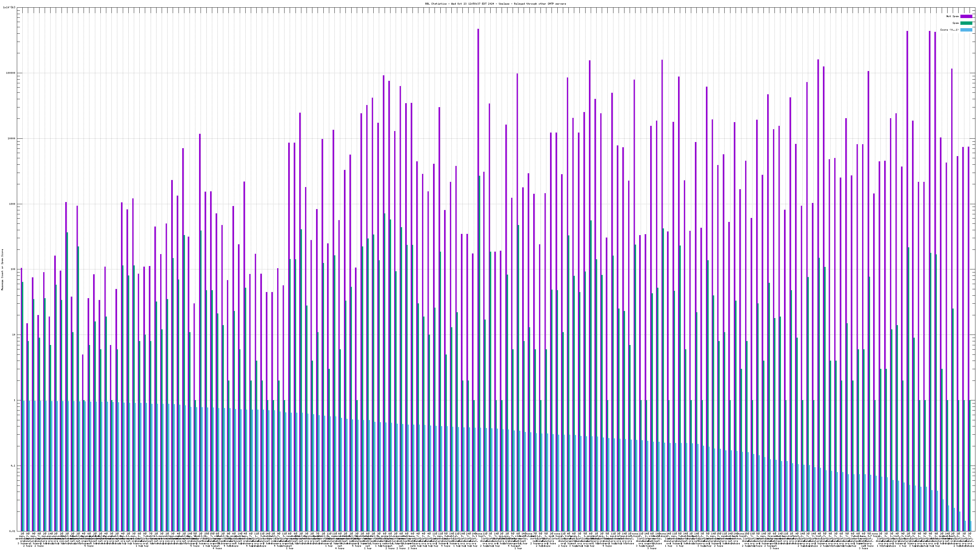The image size is (980, 551).
Task: Click the vertical 'Message Count or Spam Score' axis label
Action: 2,269
